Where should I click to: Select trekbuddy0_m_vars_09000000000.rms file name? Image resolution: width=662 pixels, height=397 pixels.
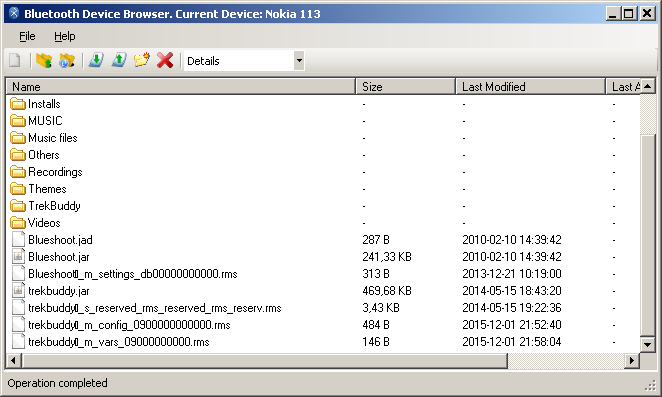(x=119, y=342)
